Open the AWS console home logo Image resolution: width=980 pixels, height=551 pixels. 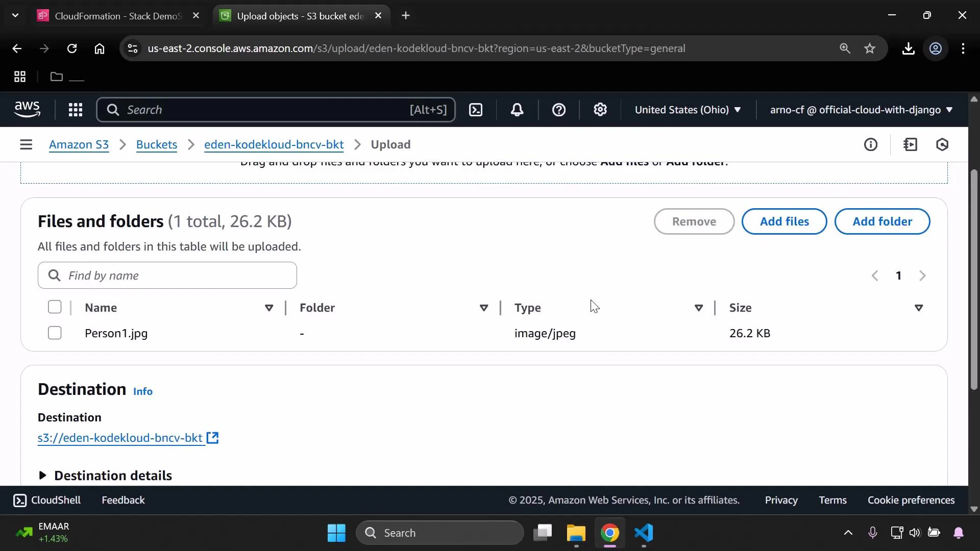27,109
